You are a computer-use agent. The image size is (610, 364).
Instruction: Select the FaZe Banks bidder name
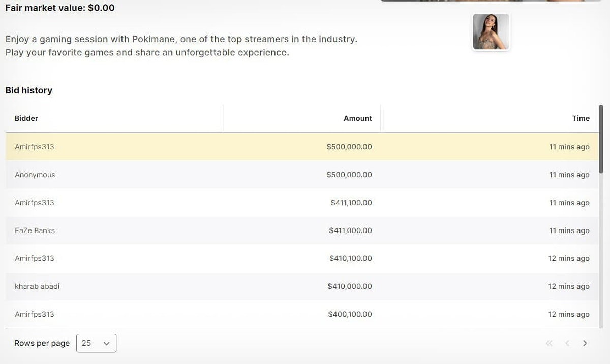[35, 230]
